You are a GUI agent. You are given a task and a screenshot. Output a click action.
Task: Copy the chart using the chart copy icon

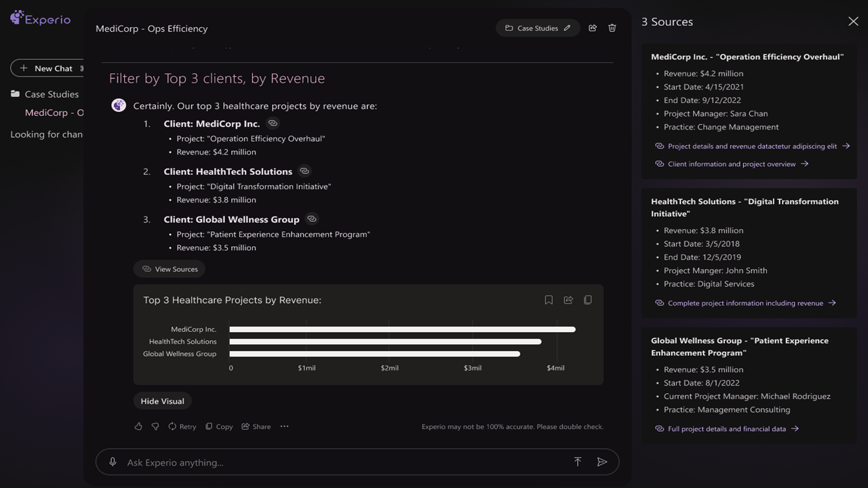point(588,300)
